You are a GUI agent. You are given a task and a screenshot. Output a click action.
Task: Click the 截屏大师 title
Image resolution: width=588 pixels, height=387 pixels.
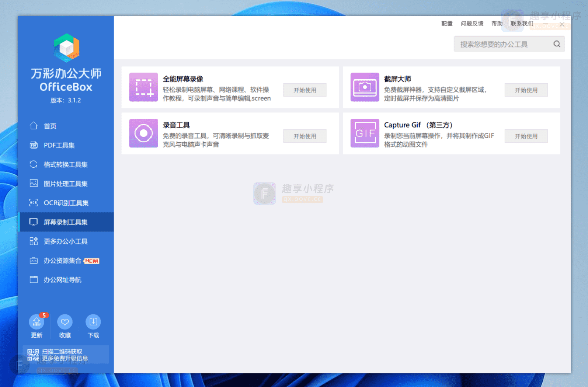(x=397, y=79)
